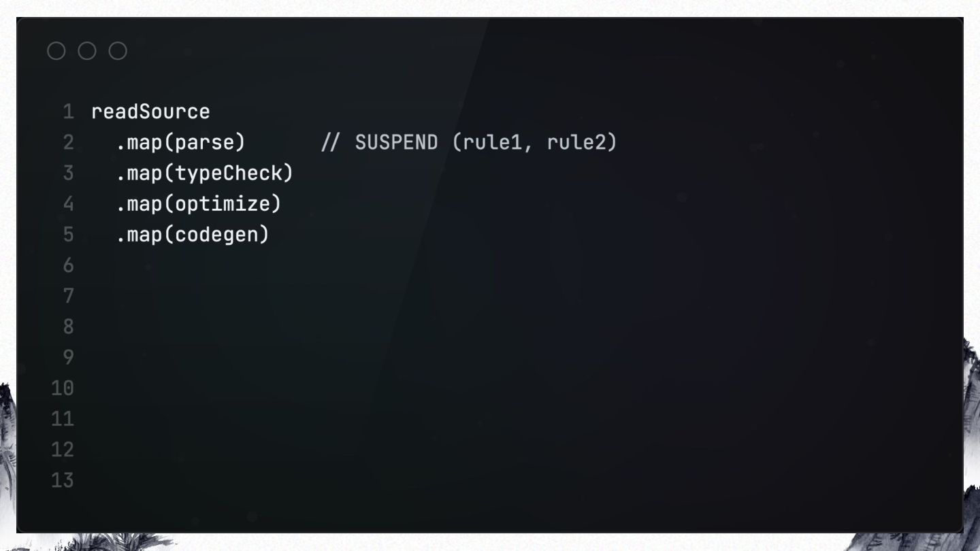This screenshot has height=551, width=980.
Task: Click rule2 inside the comment
Action: (x=576, y=143)
